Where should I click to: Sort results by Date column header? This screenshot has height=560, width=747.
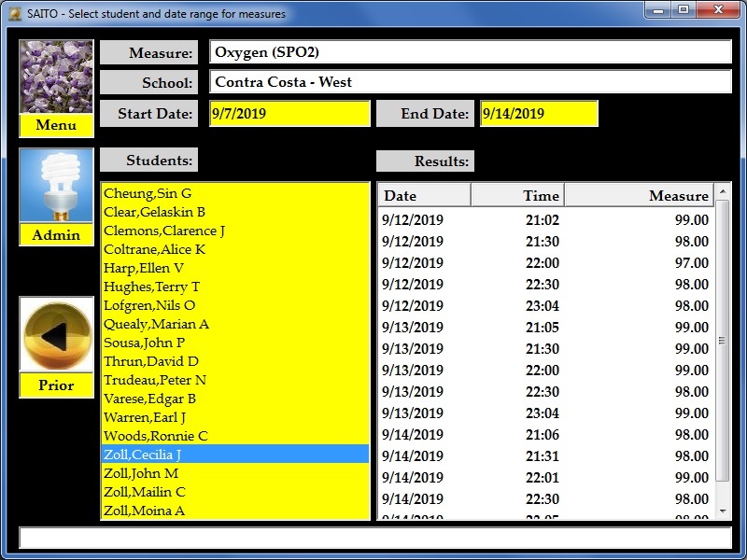(424, 195)
